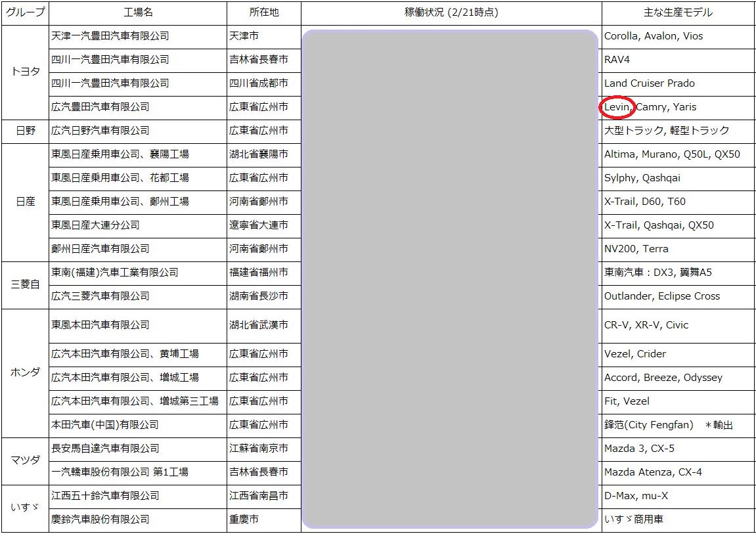
Task: Click the Levin, Camry, Yaris cell
Action: 678,108
